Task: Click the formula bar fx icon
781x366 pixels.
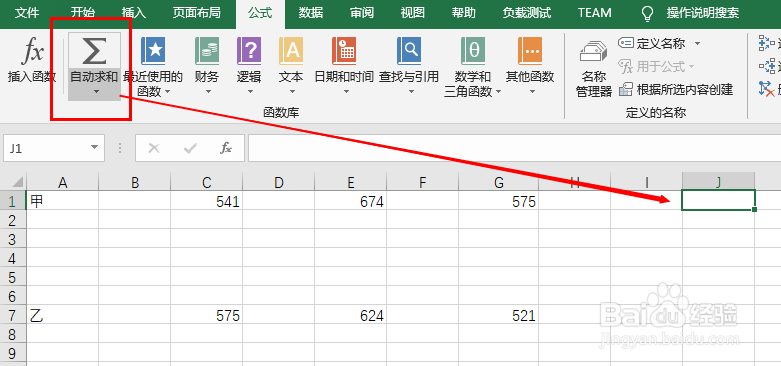Action: 226,148
